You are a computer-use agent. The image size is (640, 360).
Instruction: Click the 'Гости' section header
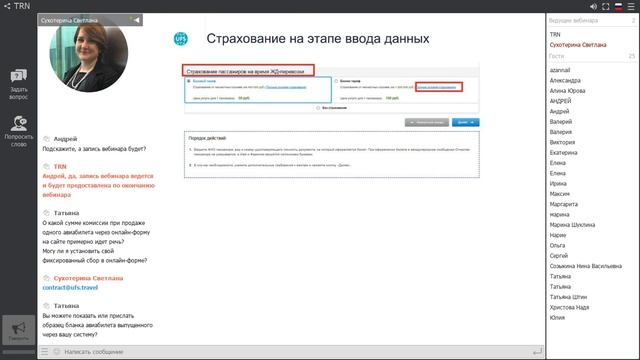point(556,56)
